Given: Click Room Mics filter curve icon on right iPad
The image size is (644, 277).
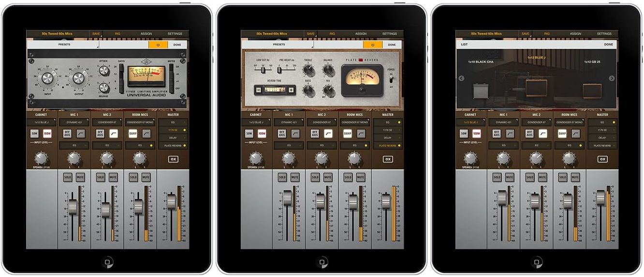Looking at the screenshot, I should click(x=575, y=134).
